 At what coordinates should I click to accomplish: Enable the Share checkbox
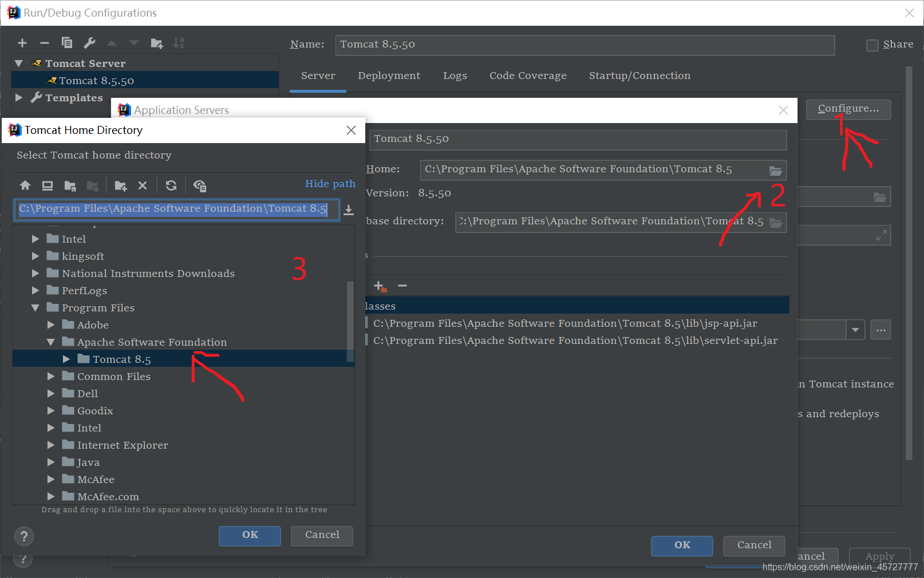(x=872, y=45)
